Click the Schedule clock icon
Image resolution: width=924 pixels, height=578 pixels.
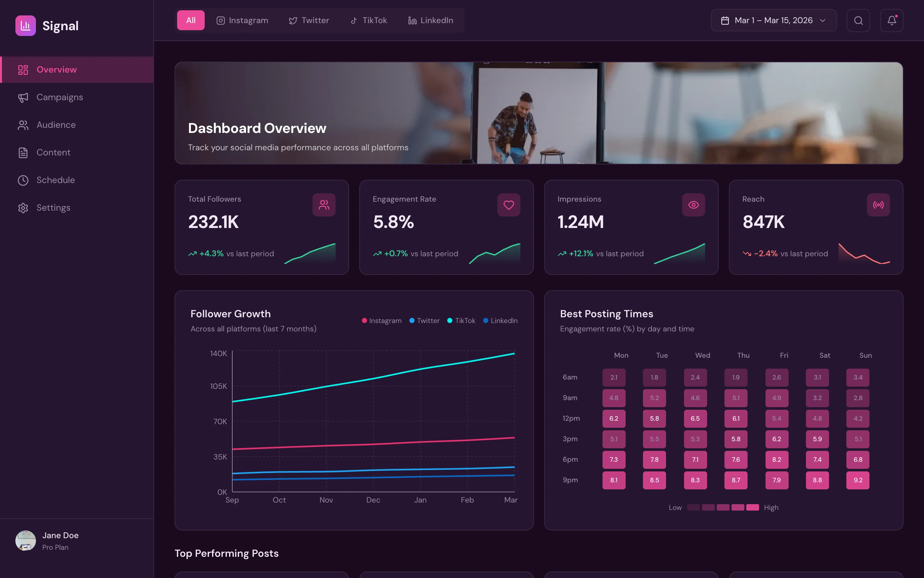(23, 180)
